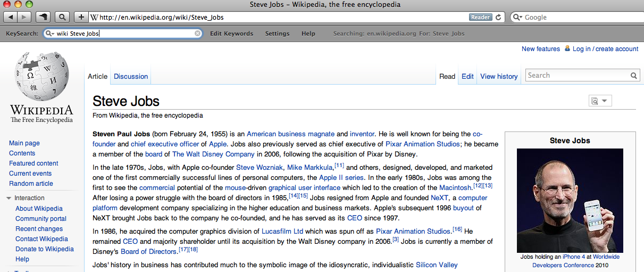Open graphical user interface link
The width and height of the screenshot is (644, 272).
coord(304,188)
